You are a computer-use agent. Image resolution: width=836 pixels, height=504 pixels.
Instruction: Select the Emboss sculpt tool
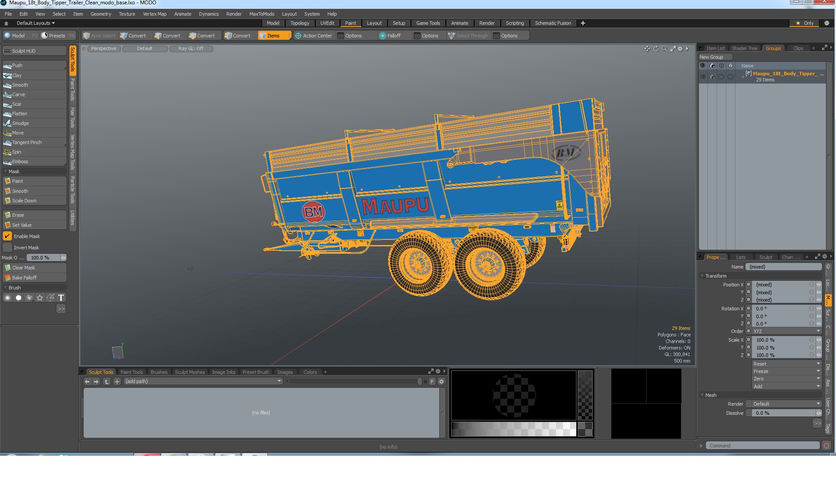click(34, 161)
